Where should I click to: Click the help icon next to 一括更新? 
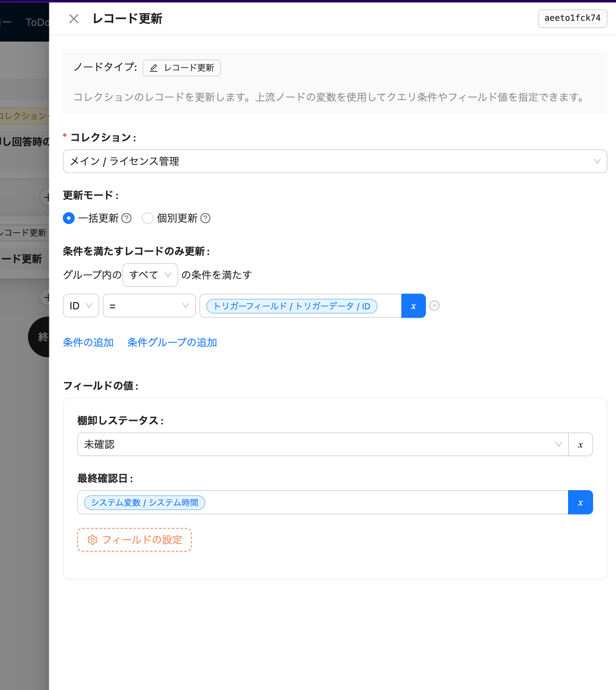126,218
